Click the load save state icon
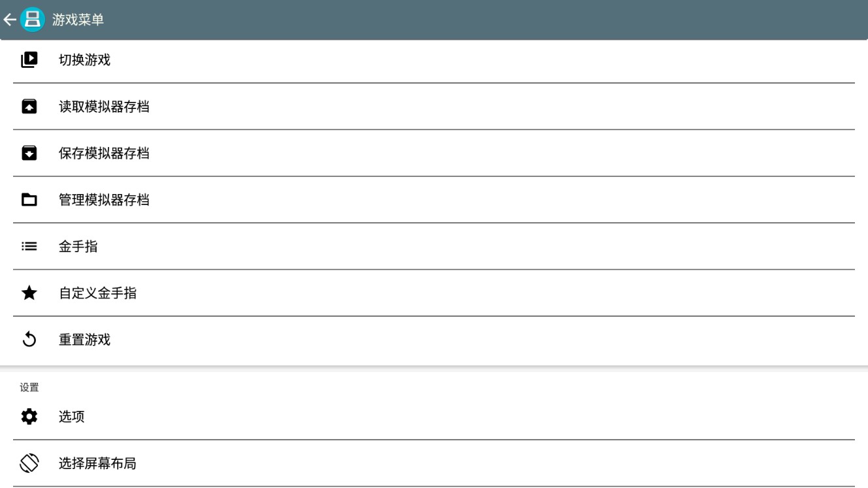The width and height of the screenshot is (868, 488). pyautogui.click(x=29, y=106)
